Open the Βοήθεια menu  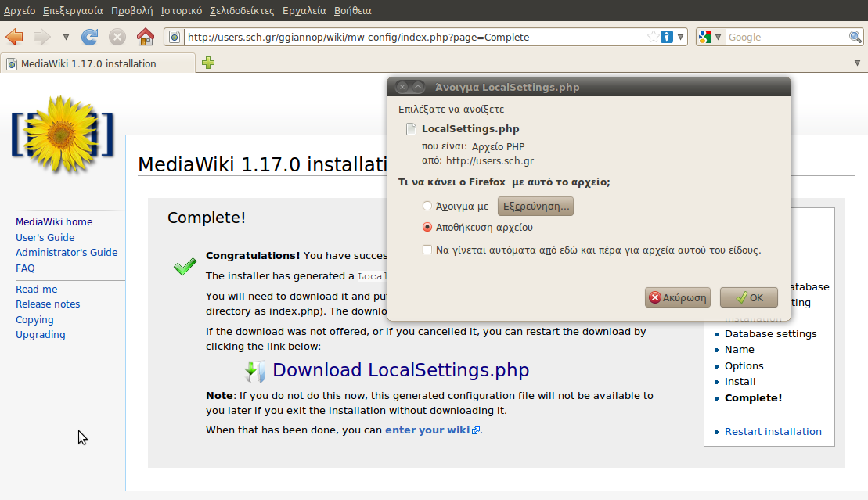tap(353, 10)
